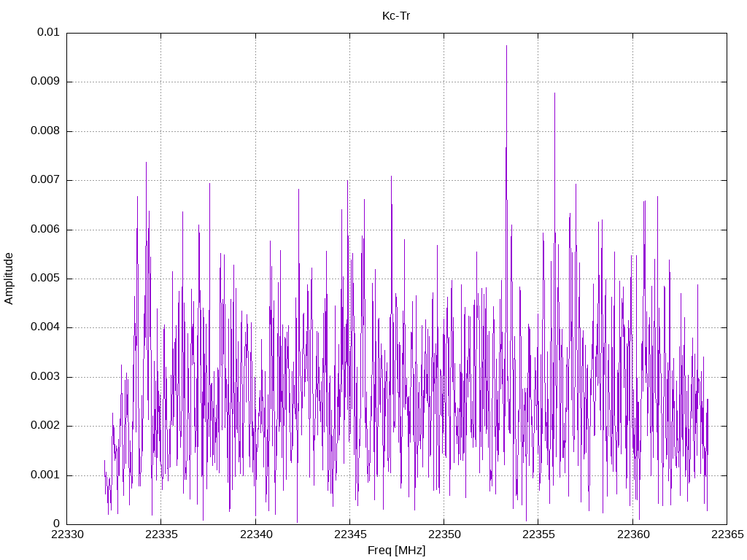Click the 0.009 y-axis tick label
The width and height of the screenshot is (747, 560).
click(x=45, y=81)
